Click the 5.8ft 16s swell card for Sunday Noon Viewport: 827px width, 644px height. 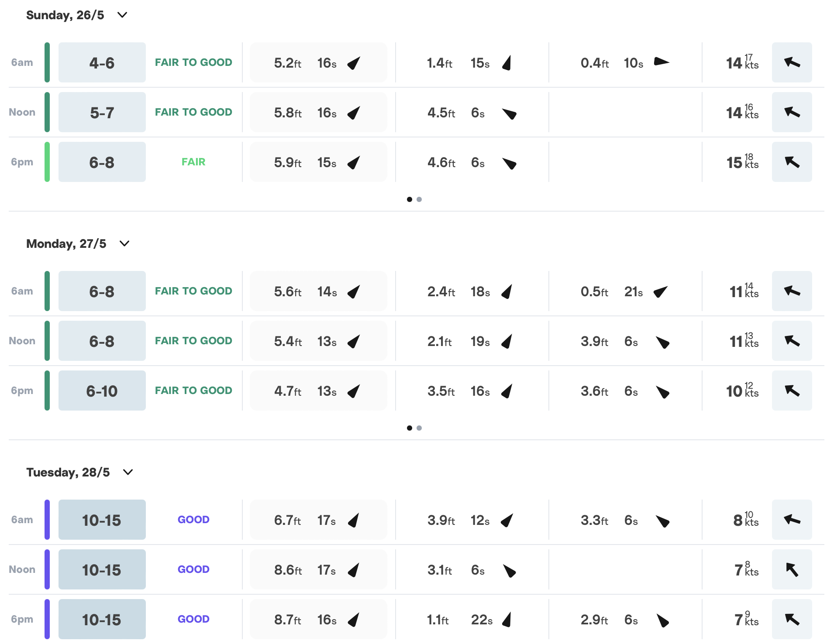(318, 112)
